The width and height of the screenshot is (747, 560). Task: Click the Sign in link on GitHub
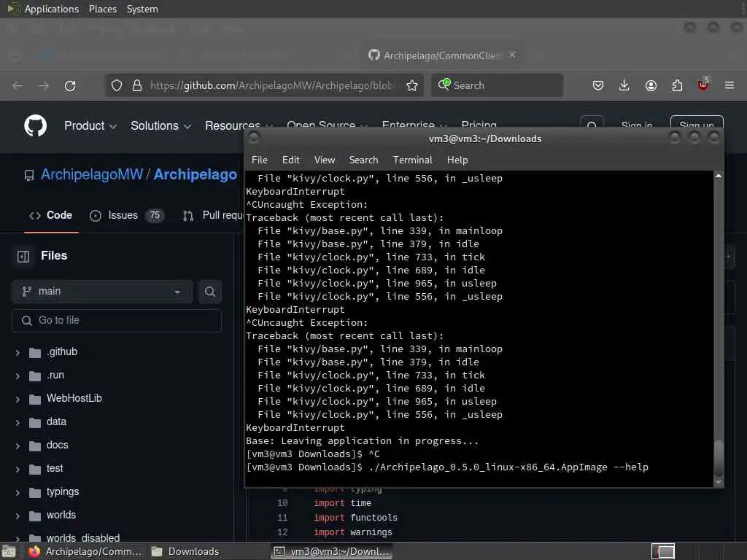[636, 125]
